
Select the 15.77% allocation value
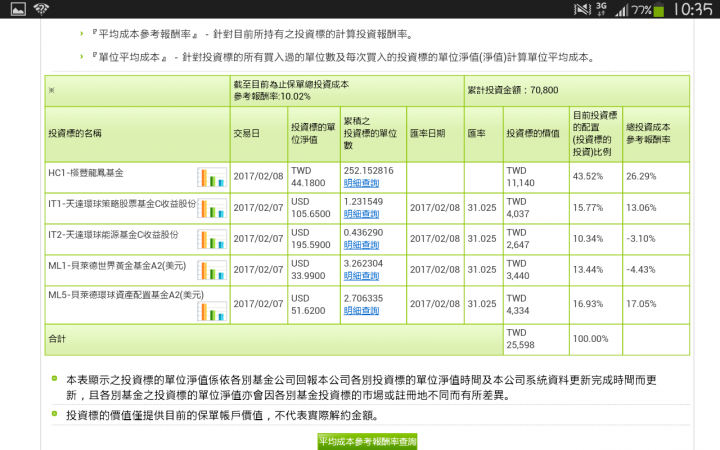[x=588, y=208]
